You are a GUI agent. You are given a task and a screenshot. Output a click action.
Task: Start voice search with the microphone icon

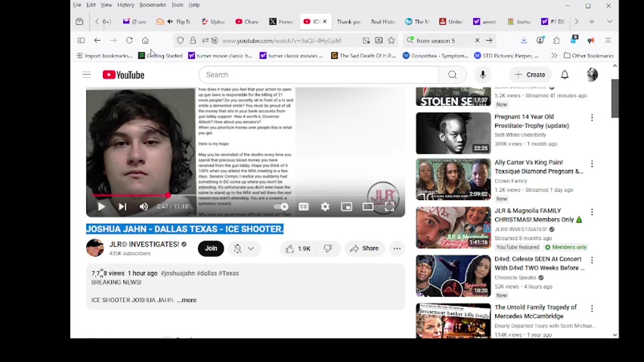click(x=482, y=75)
